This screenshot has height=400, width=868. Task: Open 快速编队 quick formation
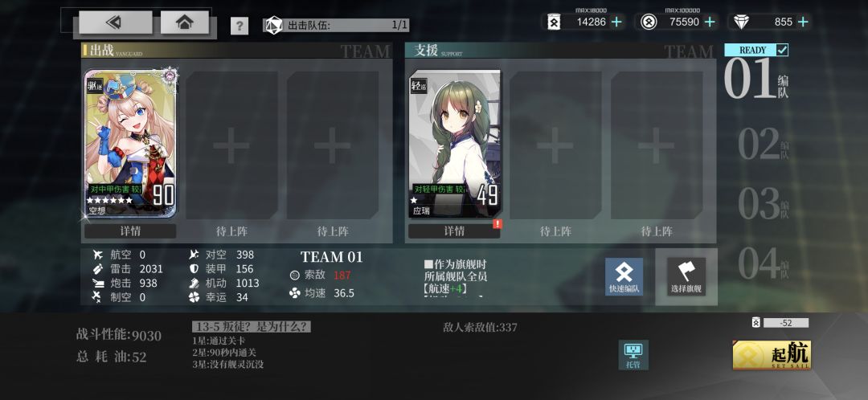pyautogui.click(x=624, y=276)
